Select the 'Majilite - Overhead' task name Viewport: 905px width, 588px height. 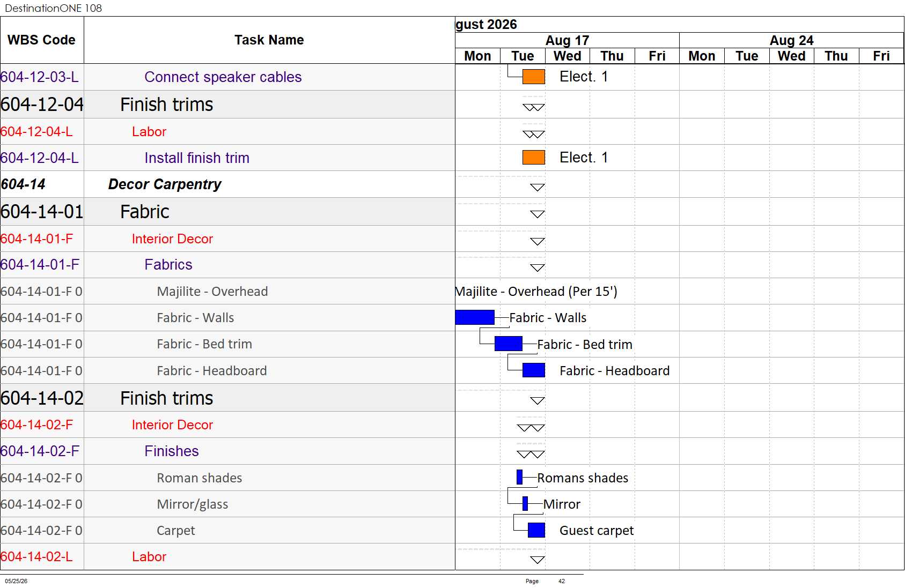[212, 291]
